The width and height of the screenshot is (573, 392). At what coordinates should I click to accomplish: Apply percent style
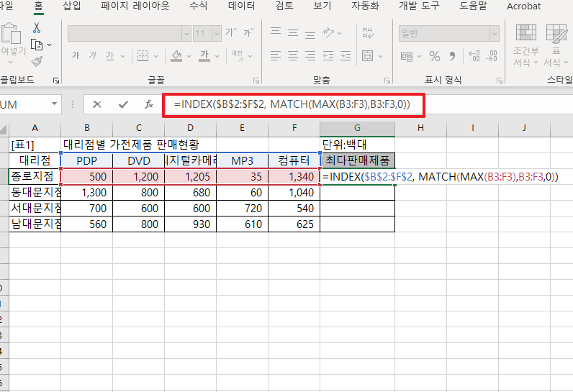click(435, 56)
